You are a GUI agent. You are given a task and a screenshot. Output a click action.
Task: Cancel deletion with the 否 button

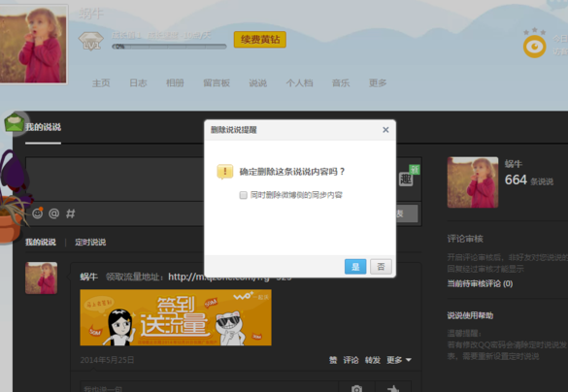(381, 267)
